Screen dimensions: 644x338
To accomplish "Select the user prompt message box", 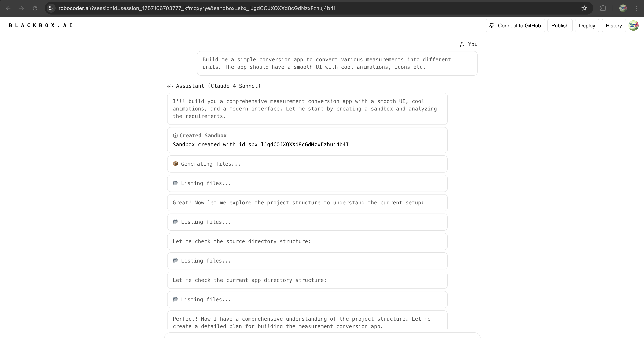I will pos(337,63).
